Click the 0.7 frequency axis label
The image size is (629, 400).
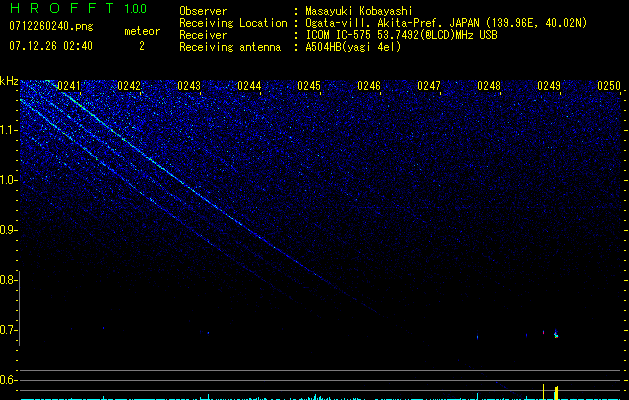[9, 330]
